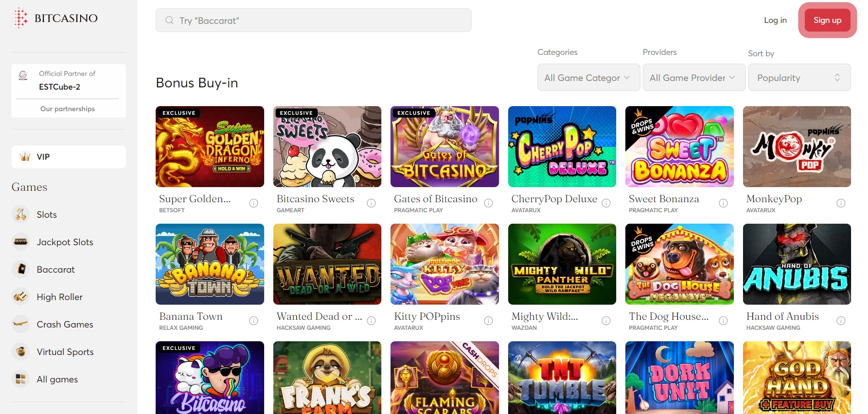Open info for Hand of Anubis
This screenshot has width=868, height=414.
(841, 321)
